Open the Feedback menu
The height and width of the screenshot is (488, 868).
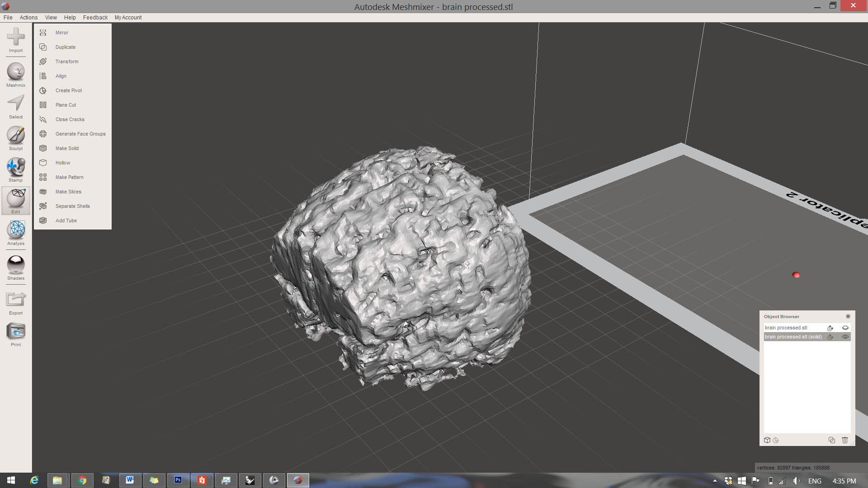[95, 18]
